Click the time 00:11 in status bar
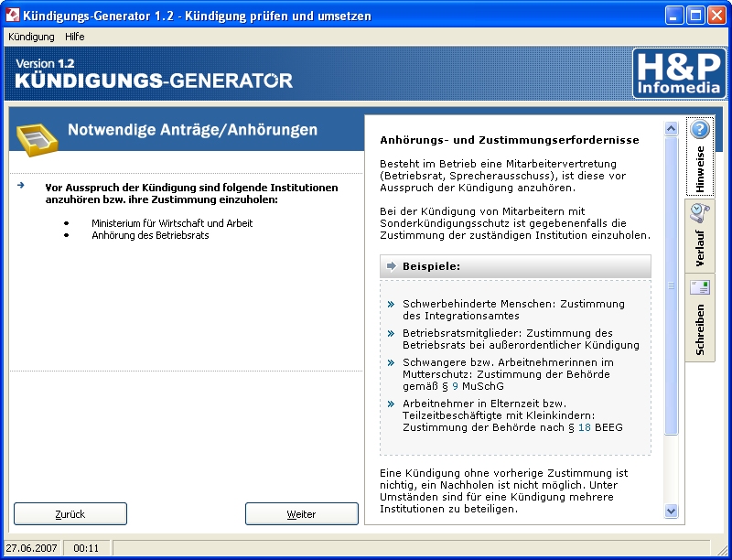Viewport: 732px width, 560px height. pyautogui.click(x=86, y=548)
